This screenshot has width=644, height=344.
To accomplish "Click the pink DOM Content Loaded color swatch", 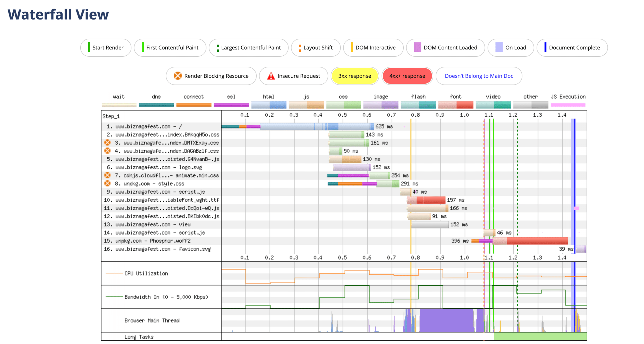I will tap(417, 47).
